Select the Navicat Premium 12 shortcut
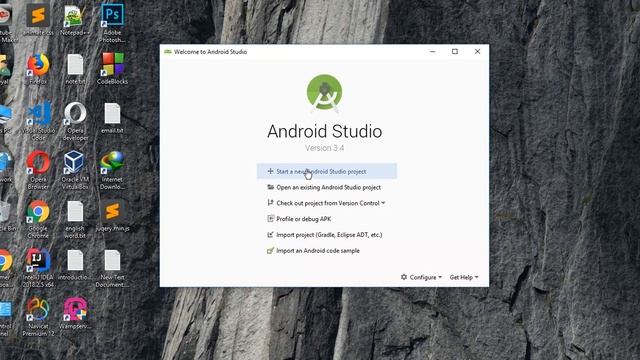Screen dimensions: 640x360 coord(38,317)
